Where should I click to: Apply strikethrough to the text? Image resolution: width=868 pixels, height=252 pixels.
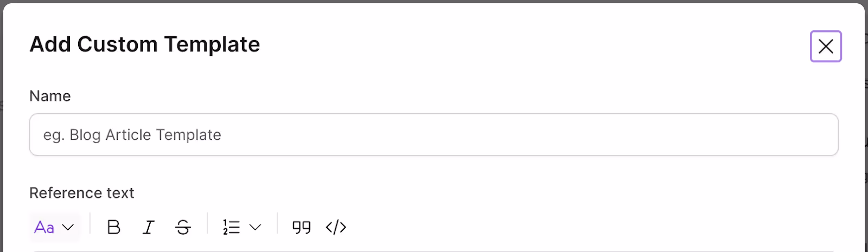(183, 227)
